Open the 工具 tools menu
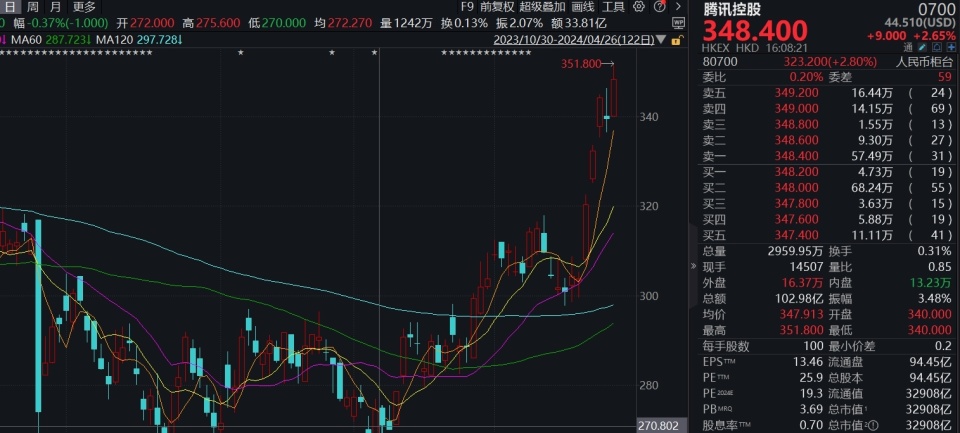960x433 pixels. (613, 7)
